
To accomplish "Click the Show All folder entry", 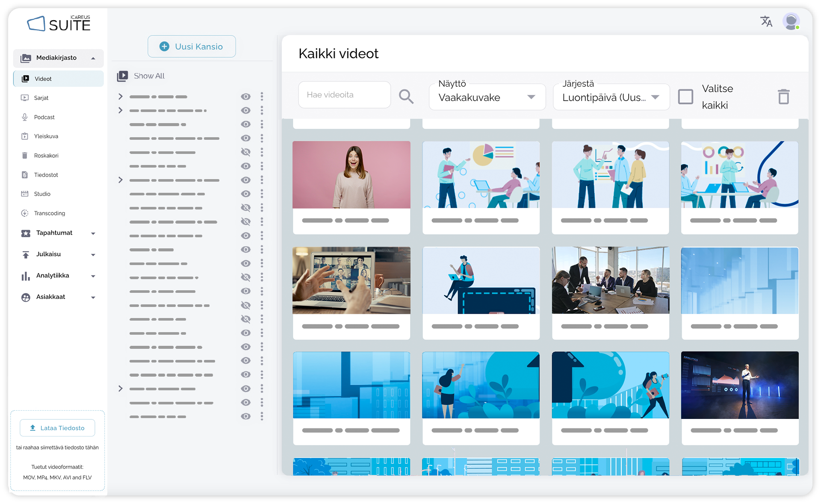I will click(141, 76).
